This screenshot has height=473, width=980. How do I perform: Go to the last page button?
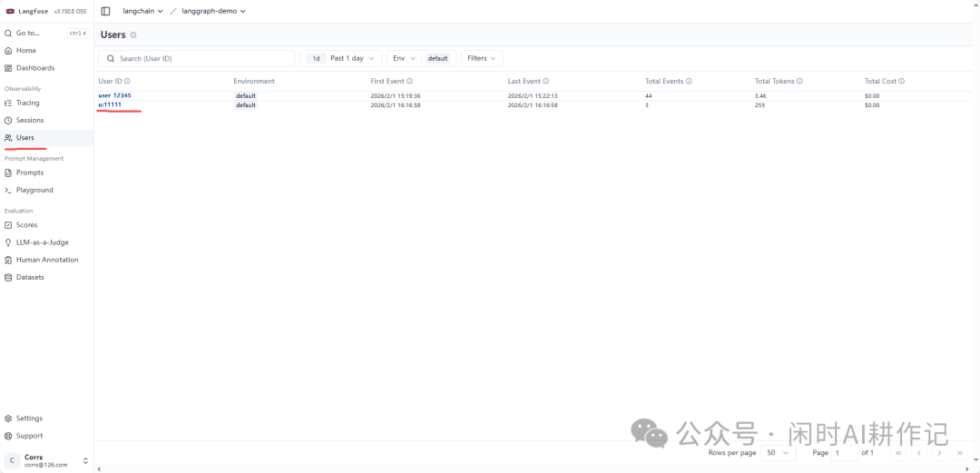coord(959,452)
